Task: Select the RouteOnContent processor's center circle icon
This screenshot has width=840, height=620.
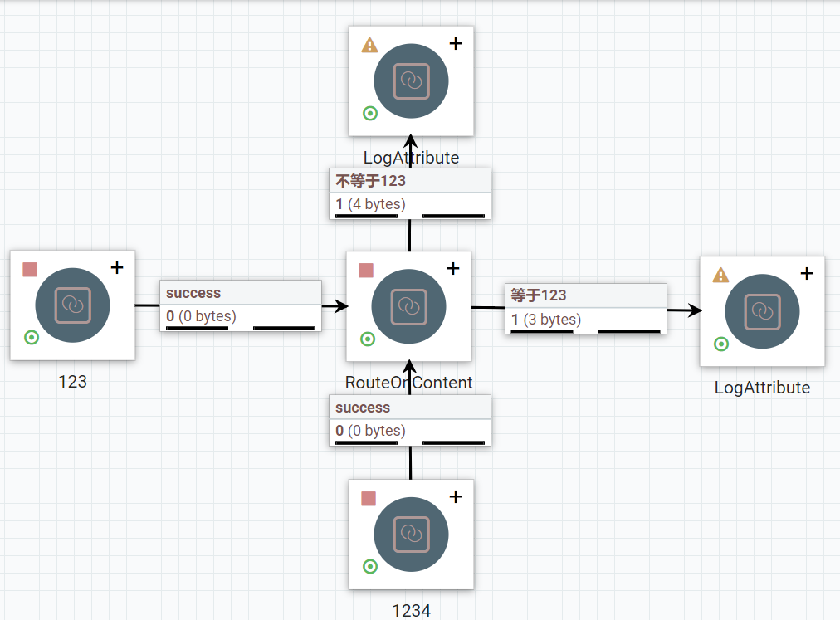Action: (x=408, y=306)
